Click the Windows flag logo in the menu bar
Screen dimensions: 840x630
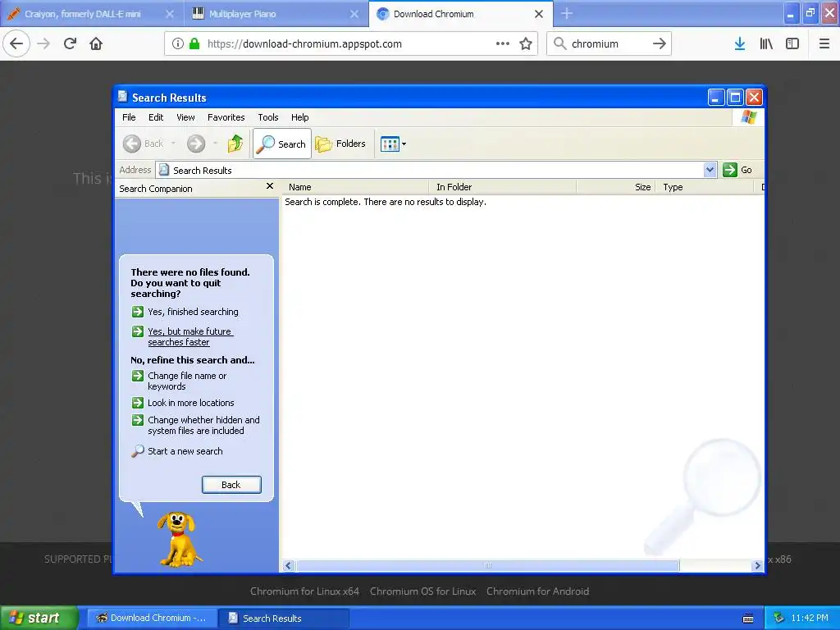pyautogui.click(x=749, y=117)
